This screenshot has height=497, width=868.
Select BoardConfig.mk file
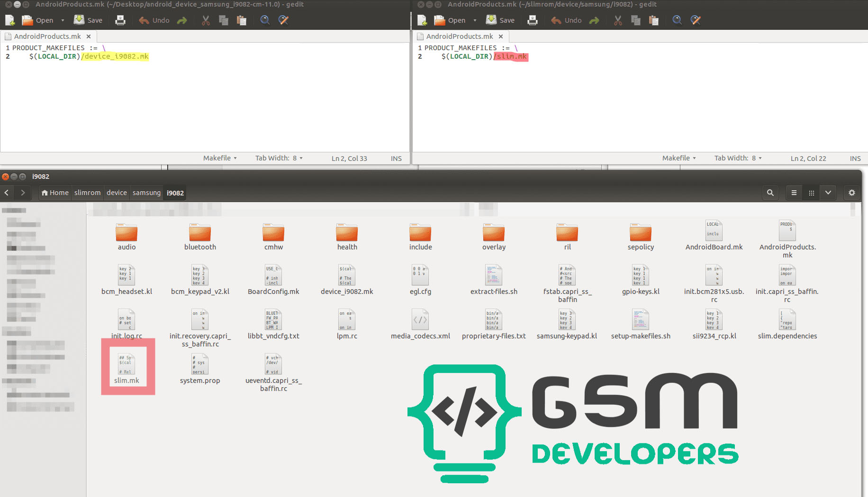click(273, 280)
